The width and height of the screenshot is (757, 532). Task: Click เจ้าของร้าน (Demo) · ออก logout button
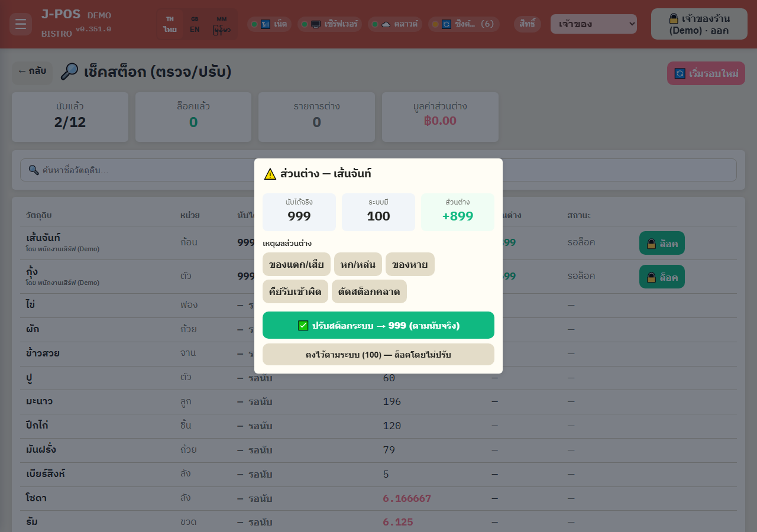pyautogui.click(x=699, y=24)
